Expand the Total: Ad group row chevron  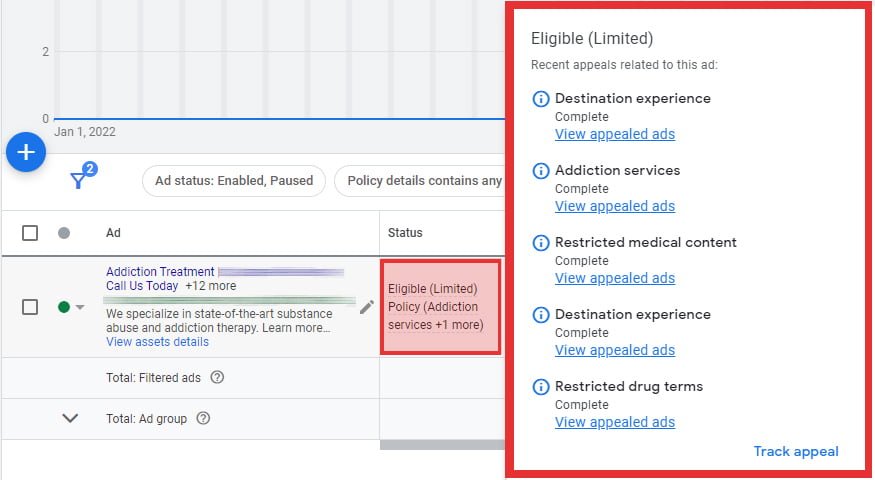tap(70, 419)
